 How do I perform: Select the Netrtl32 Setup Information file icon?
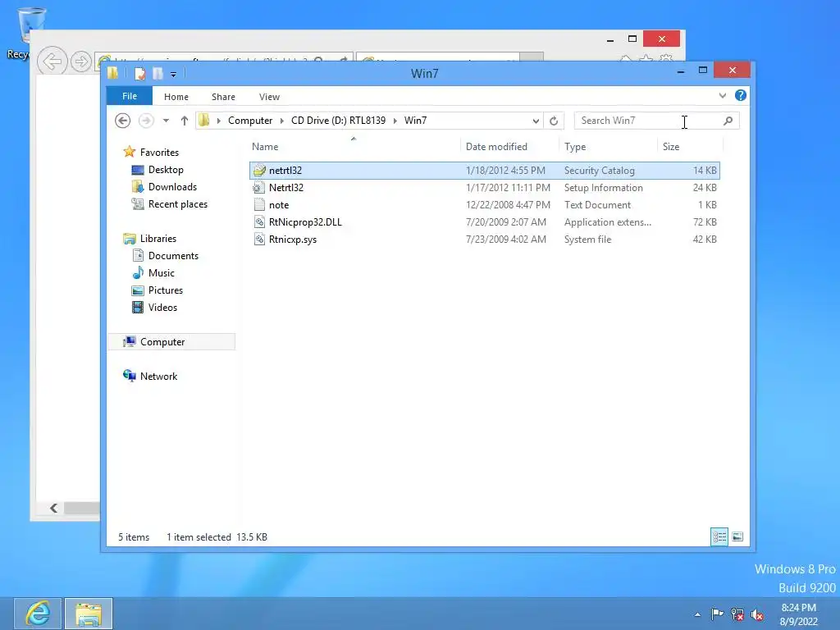(259, 188)
